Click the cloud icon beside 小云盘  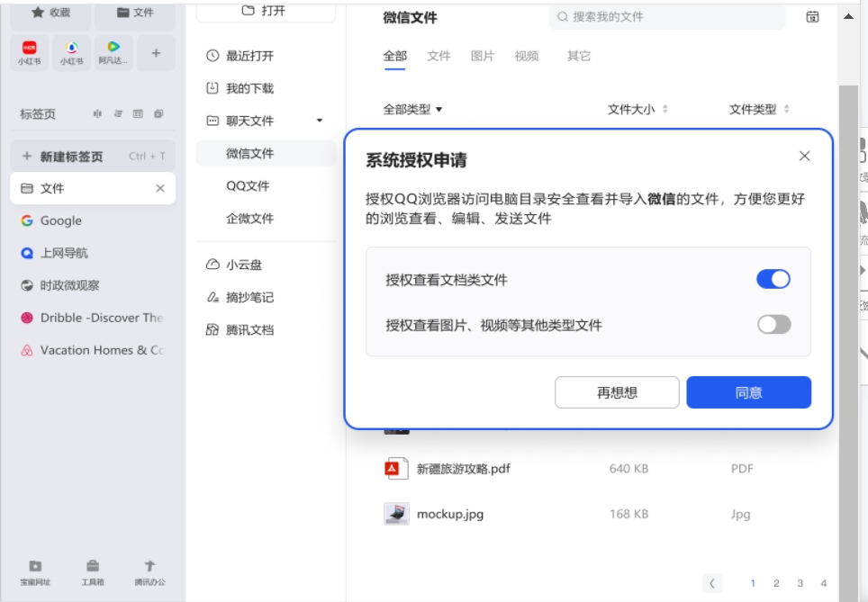[212, 265]
